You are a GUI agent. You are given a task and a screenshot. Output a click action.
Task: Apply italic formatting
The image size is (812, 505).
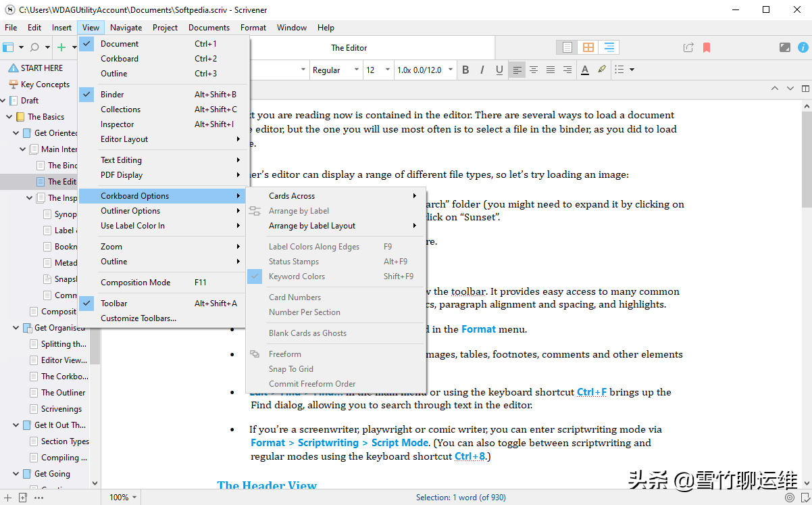pyautogui.click(x=482, y=70)
